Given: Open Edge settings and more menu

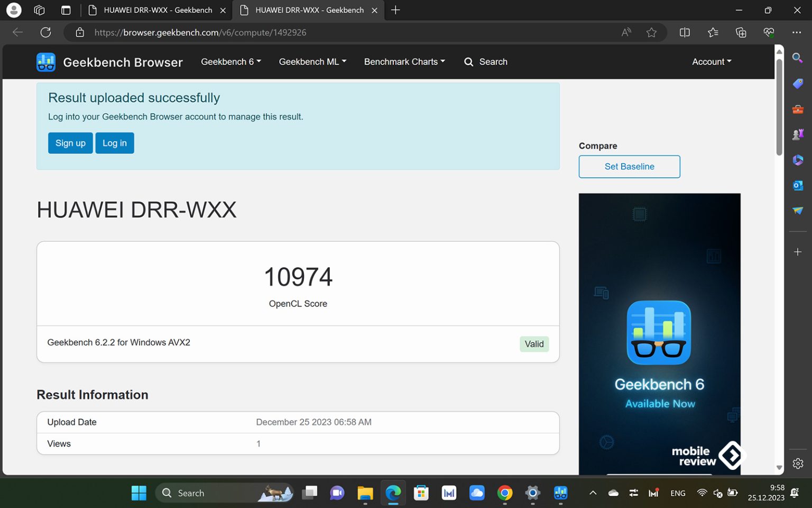Looking at the screenshot, I should pos(797,32).
